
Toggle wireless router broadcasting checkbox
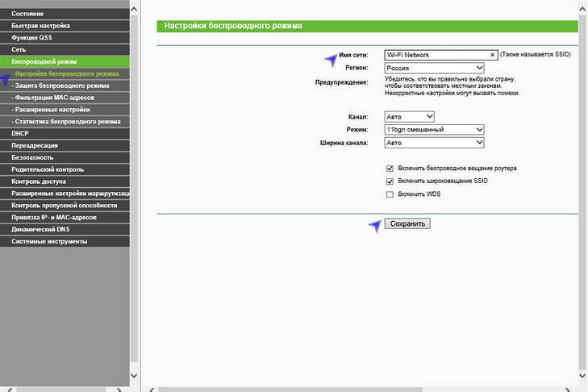[390, 168]
